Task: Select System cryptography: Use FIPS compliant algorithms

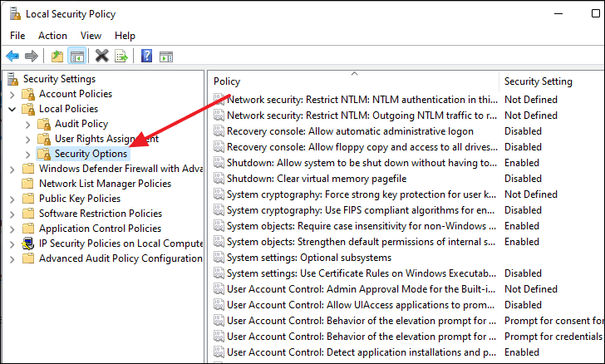Action: pos(361,210)
